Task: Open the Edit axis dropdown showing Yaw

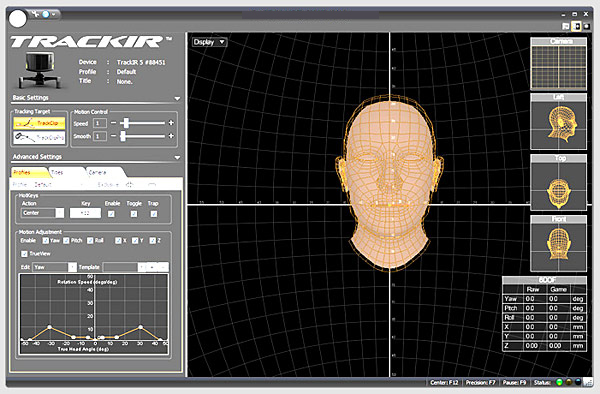Action: (54, 267)
